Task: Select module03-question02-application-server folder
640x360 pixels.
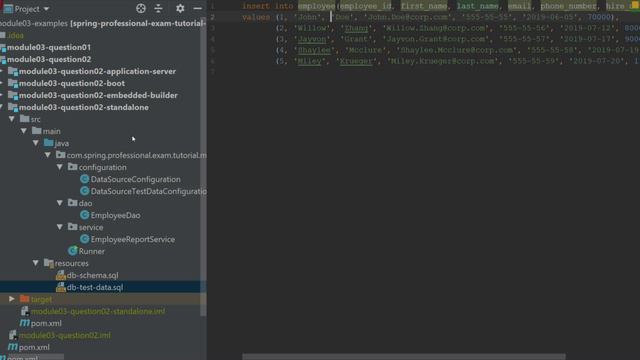Action: (x=97, y=71)
